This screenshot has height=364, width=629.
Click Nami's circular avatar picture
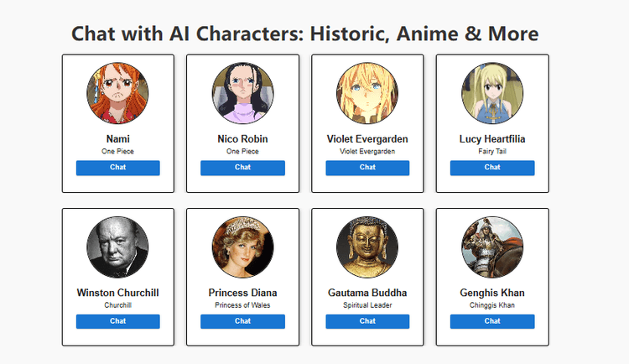point(117,94)
